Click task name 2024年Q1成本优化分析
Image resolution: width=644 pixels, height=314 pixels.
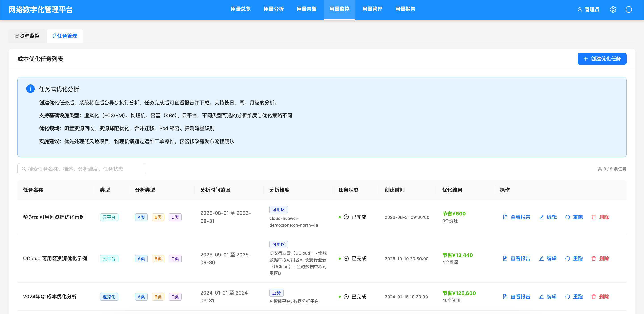[x=50, y=297]
